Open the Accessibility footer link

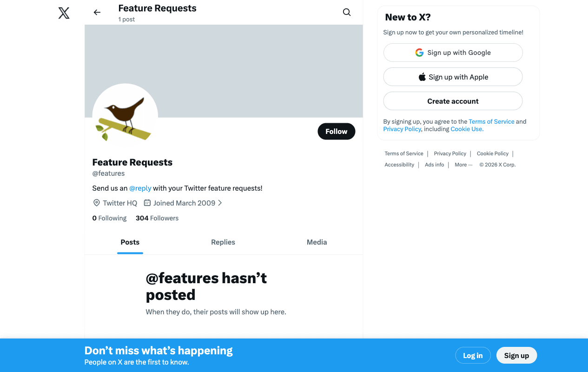[x=399, y=164]
